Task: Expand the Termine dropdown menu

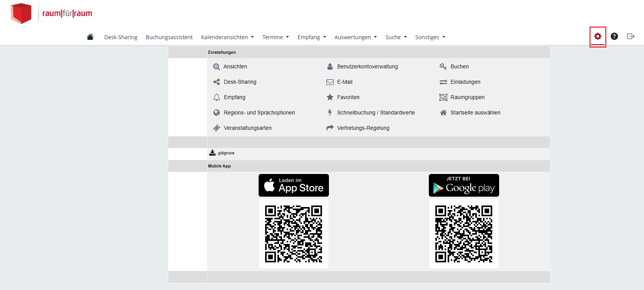Action: coord(276,37)
